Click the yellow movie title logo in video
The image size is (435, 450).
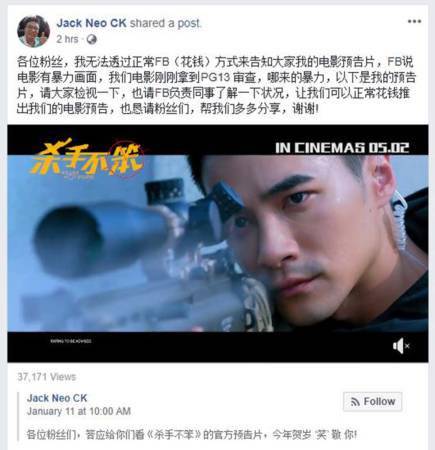[88, 159]
